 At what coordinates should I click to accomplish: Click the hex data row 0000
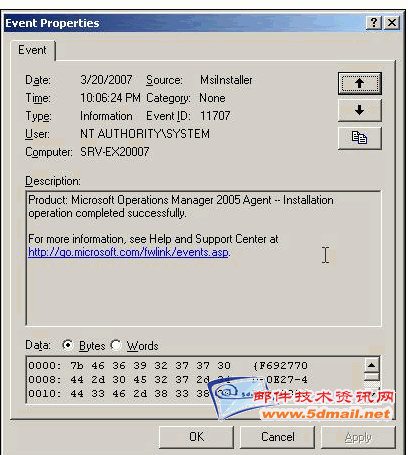(x=168, y=366)
